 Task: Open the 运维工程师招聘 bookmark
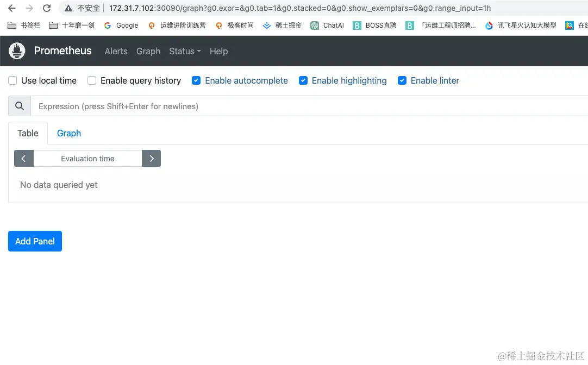pos(441,26)
